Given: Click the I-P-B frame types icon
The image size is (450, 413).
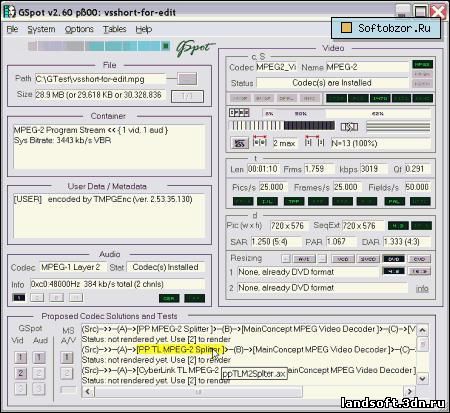Looking at the screenshot, I should tap(239, 113).
